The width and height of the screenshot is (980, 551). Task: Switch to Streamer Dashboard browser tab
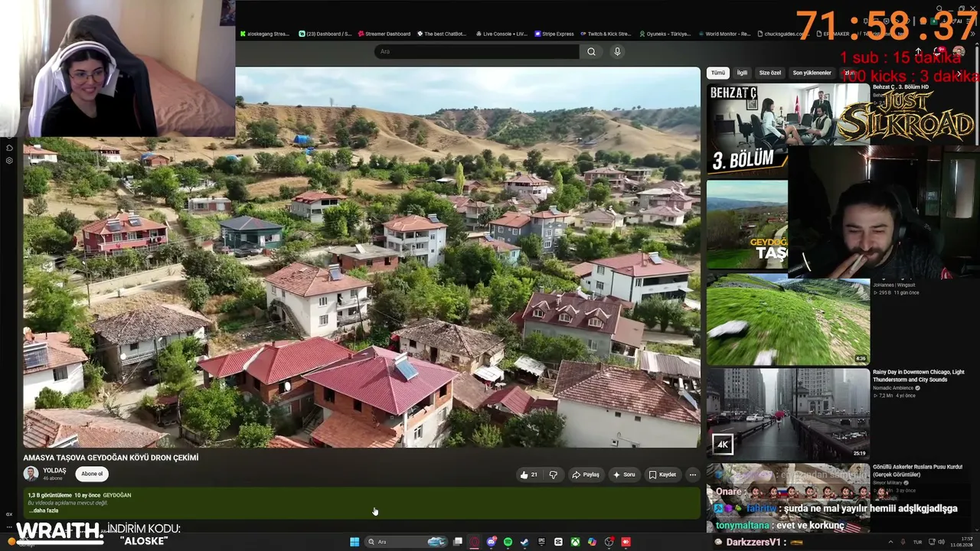click(384, 34)
